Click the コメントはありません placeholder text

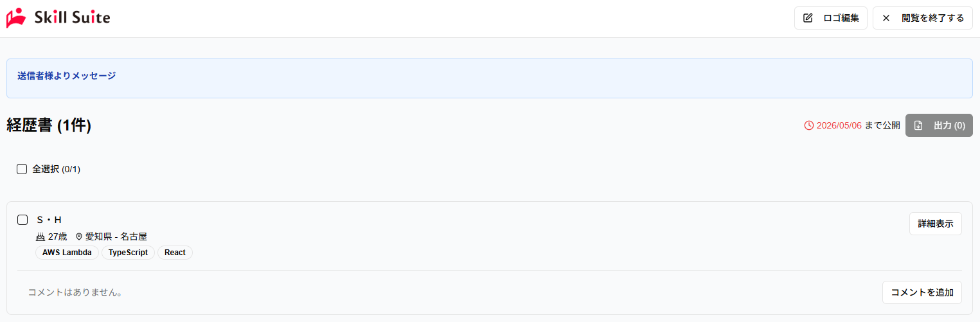click(75, 292)
